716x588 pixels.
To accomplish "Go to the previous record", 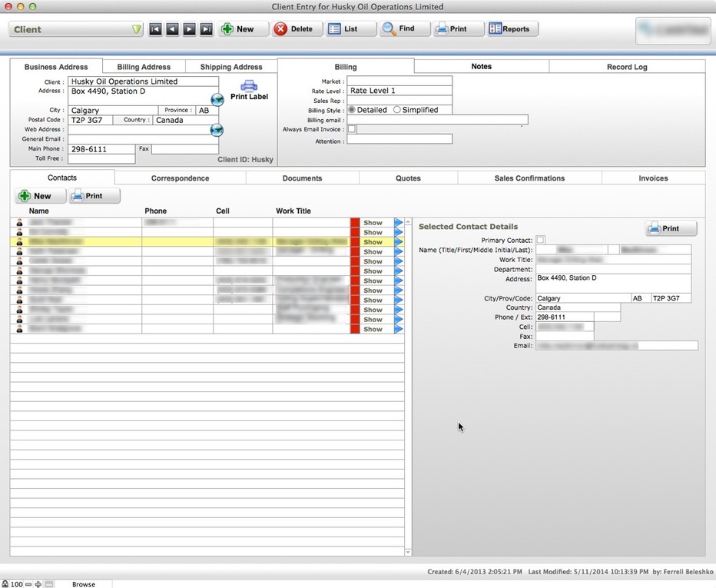I will point(172,29).
